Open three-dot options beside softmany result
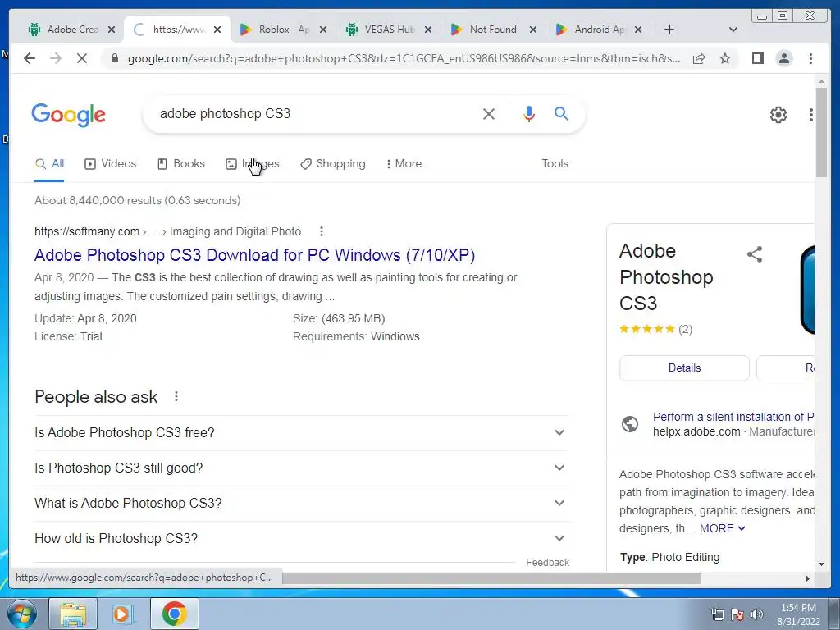The width and height of the screenshot is (840, 630). tap(322, 231)
